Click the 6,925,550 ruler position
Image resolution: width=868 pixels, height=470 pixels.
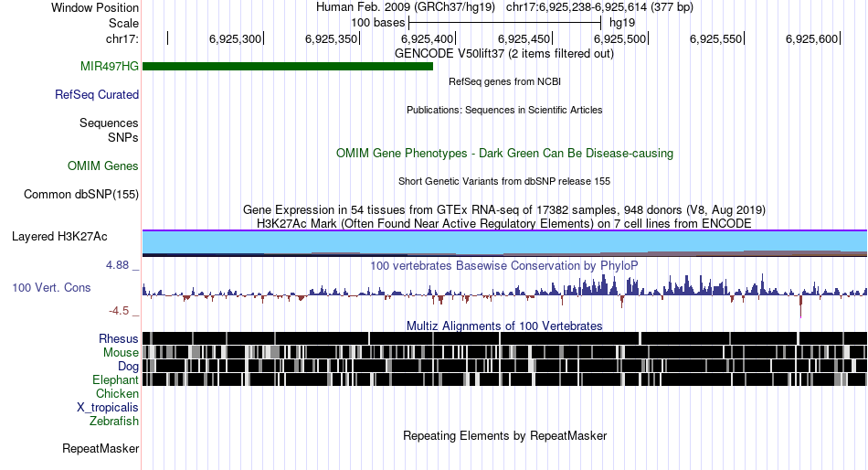715,38
